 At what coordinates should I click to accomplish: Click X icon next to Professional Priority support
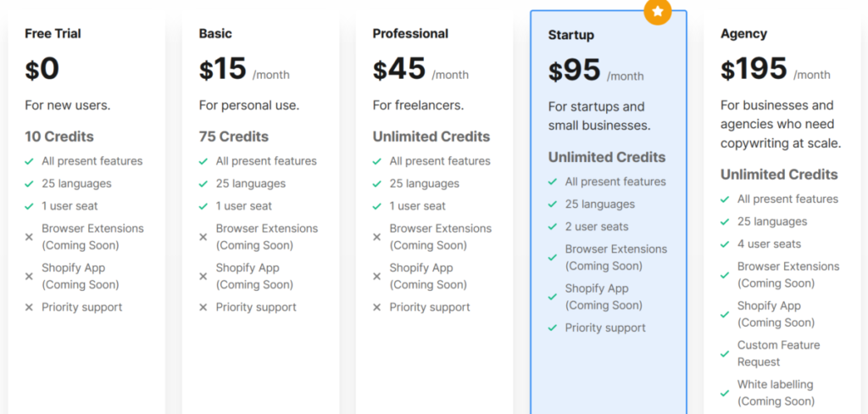[x=377, y=307]
